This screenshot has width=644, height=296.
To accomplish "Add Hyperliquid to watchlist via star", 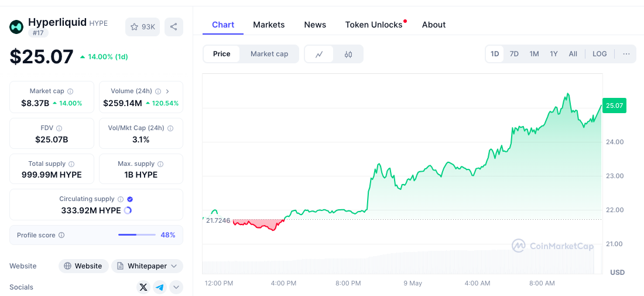I will [x=142, y=27].
